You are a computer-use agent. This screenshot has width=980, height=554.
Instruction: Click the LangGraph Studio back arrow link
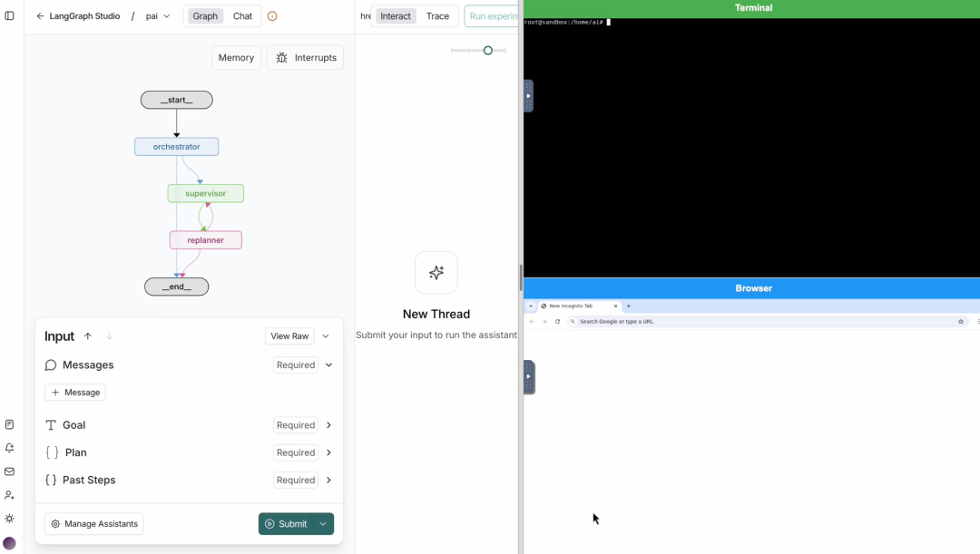39,15
